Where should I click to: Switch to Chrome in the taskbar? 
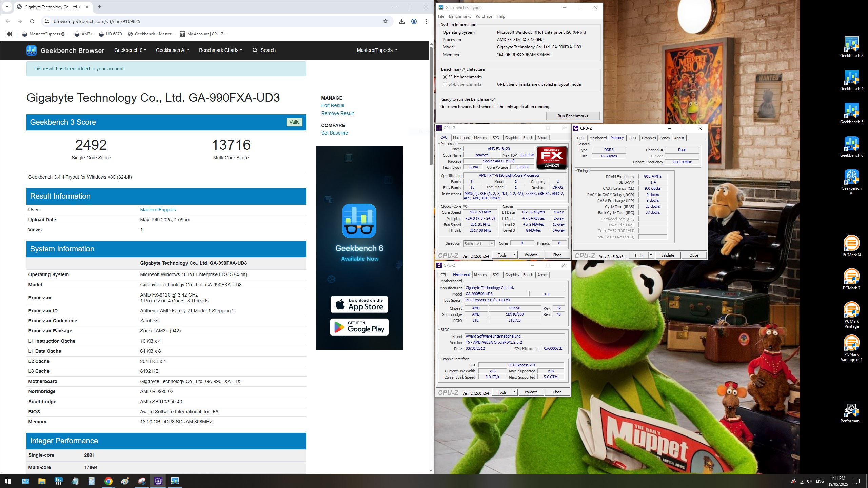click(x=108, y=481)
